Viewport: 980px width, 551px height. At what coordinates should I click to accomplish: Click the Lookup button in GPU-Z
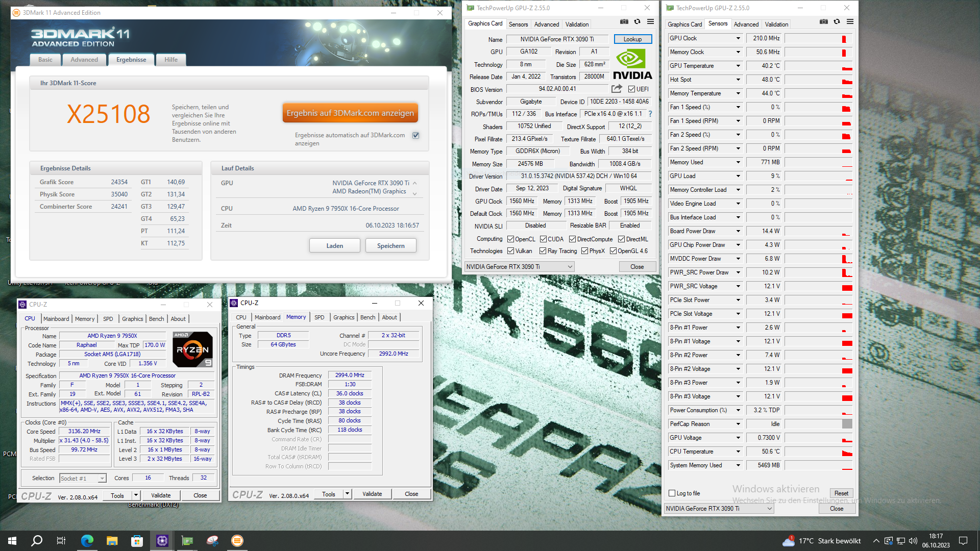(632, 39)
